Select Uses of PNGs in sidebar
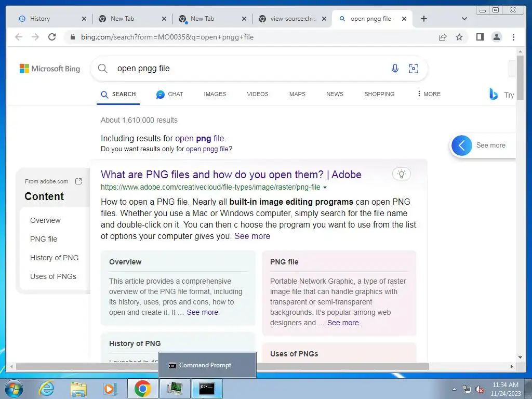The image size is (532, 399). pos(53,276)
